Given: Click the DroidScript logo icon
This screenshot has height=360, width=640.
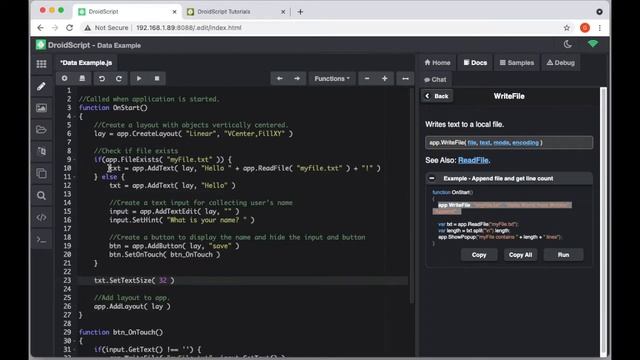Looking at the screenshot, I should click(40, 44).
